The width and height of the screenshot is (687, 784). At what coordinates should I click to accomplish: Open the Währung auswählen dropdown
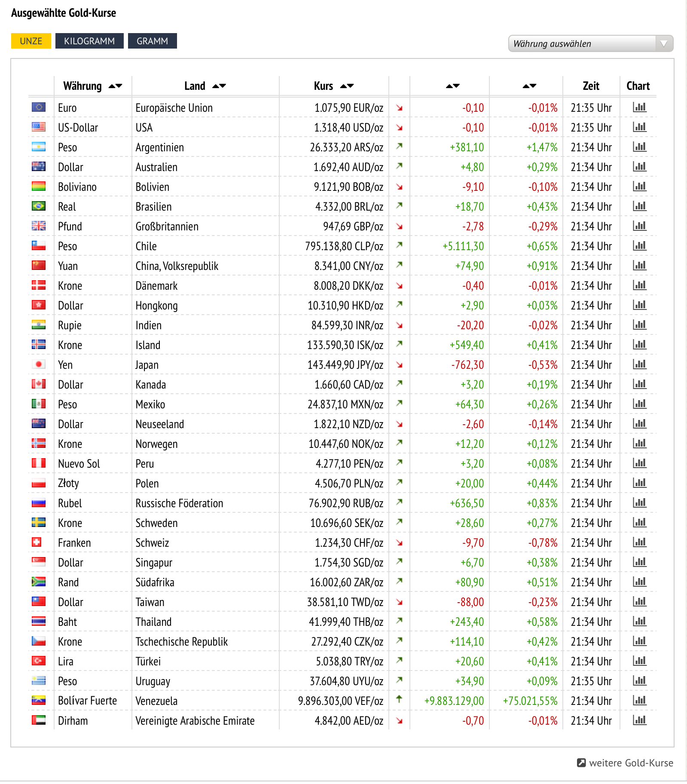pos(591,43)
